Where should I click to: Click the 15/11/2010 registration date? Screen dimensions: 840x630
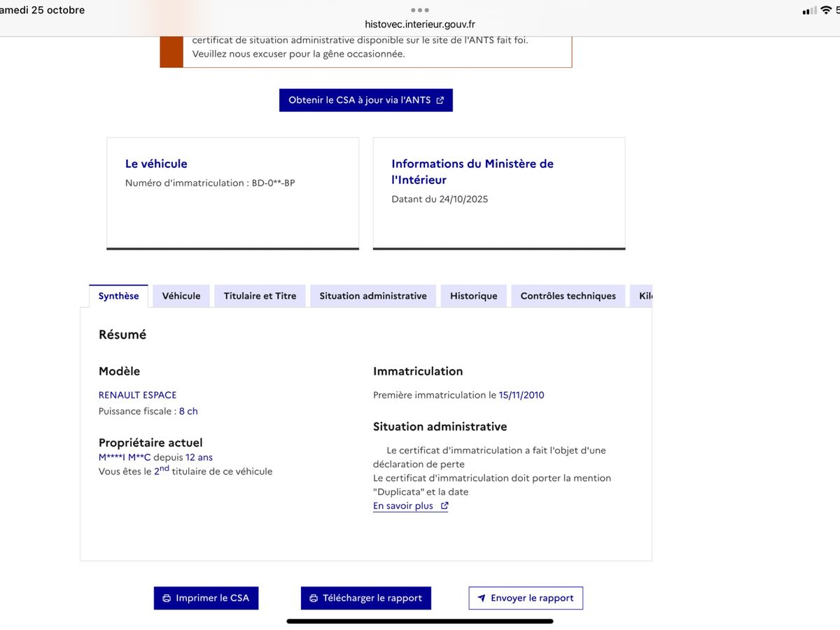[x=521, y=395]
